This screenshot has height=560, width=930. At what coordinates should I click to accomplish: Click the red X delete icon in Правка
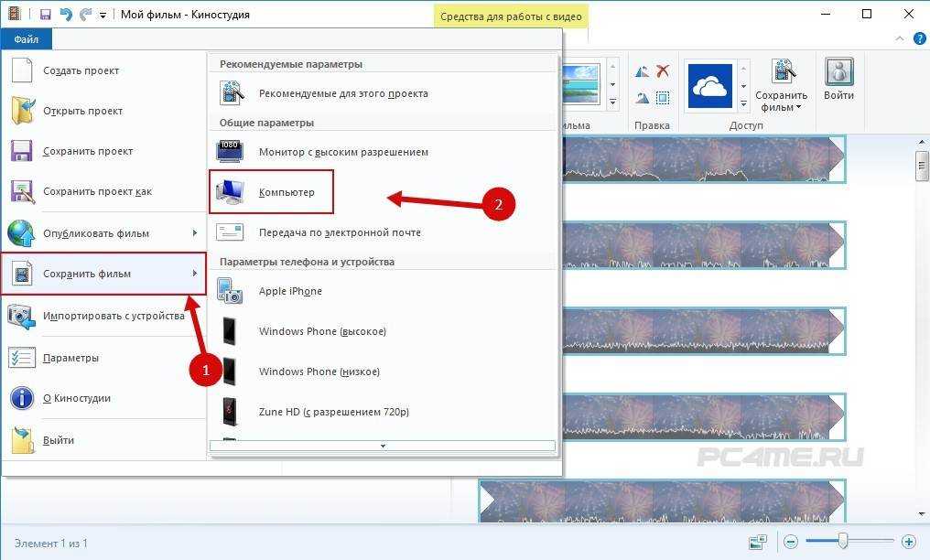[x=663, y=71]
